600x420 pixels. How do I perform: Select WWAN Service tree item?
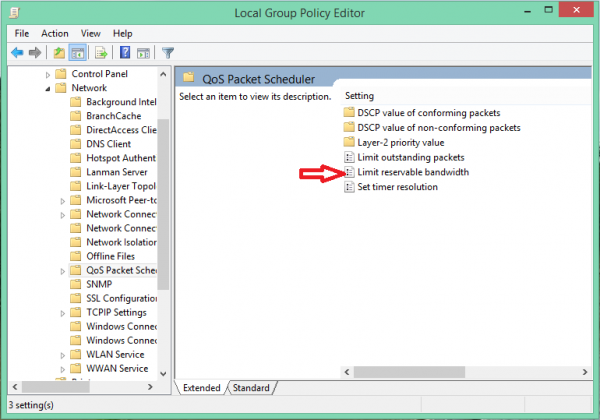(x=117, y=368)
